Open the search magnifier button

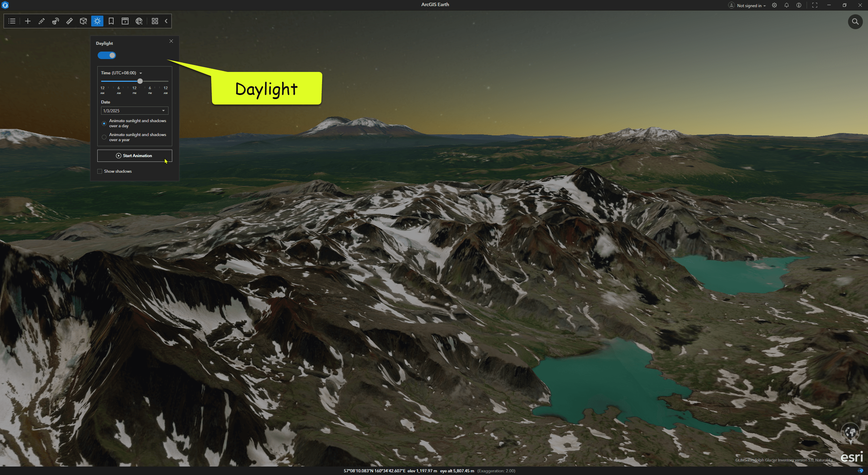(x=855, y=22)
